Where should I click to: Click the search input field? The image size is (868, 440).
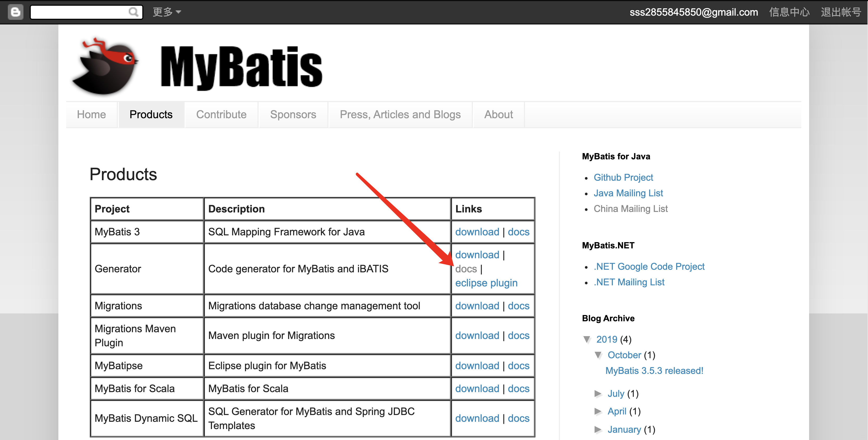point(77,12)
